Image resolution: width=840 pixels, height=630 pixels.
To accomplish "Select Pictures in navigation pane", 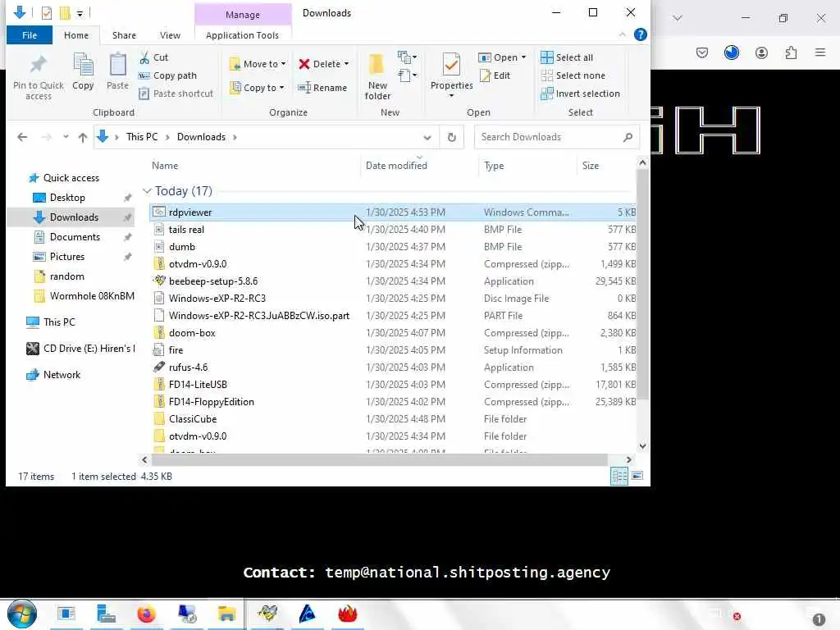I will 67,257.
